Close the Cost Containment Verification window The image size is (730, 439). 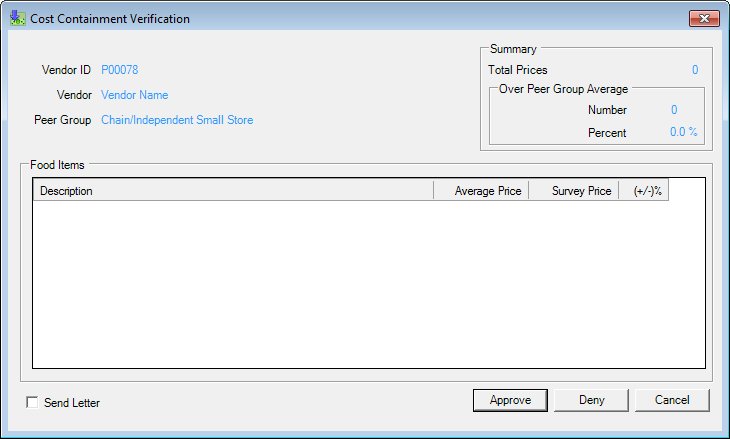[x=704, y=18]
